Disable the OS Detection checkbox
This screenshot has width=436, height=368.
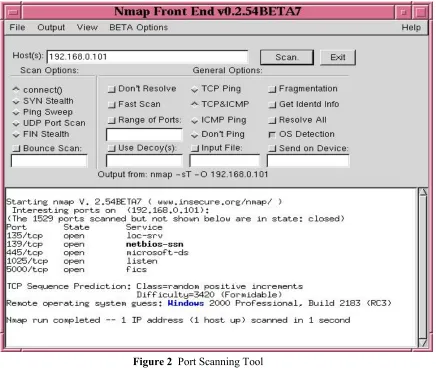tap(272, 135)
